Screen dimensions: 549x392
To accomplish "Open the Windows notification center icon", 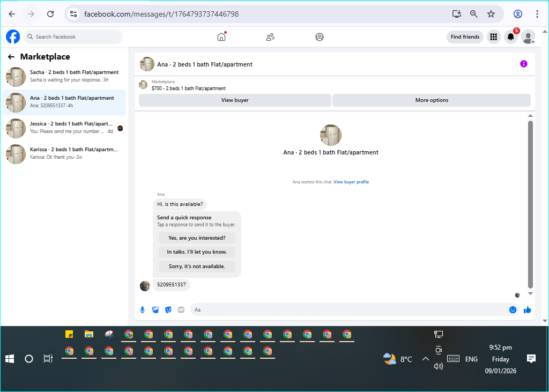I will click(x=531, y=359).
